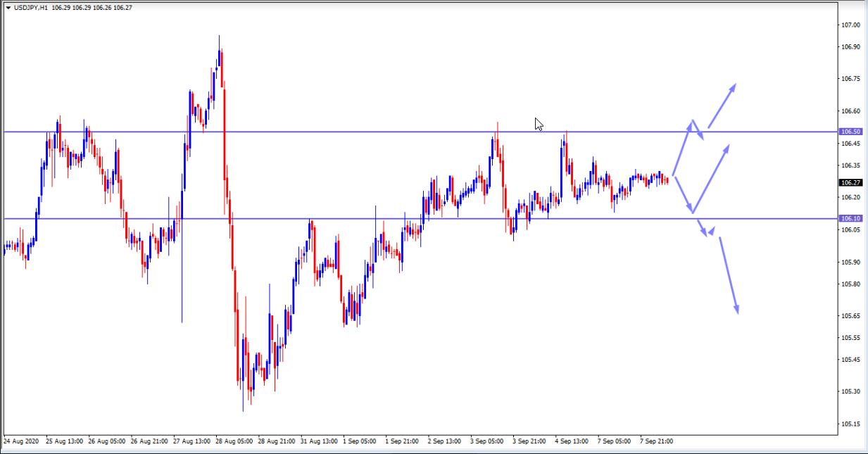Click the 27 Aug 13:00 time label
The image size is (868, 454).
coord(191,441)
